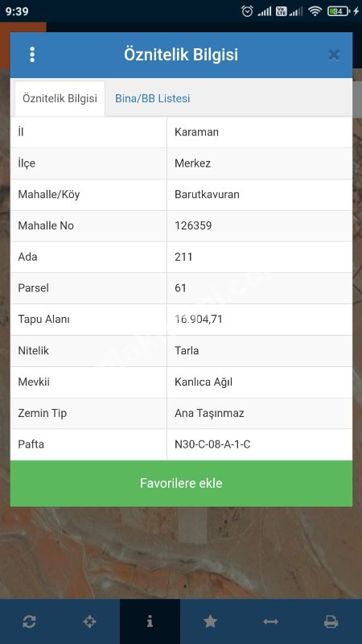Tap the Favorilere ekle button
The image size is (362, 644).
tap(181, 483)
